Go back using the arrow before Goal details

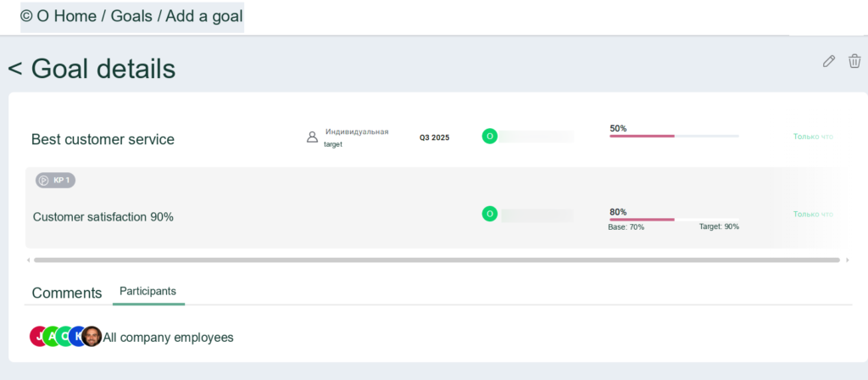15,70
